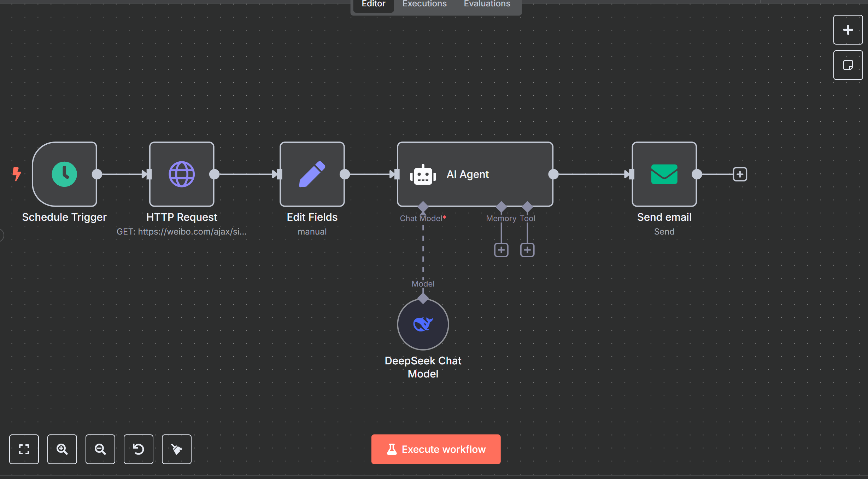This screenshot has height=479, width=868.
Task: Click the Schedule Trigger output connector
Action: point(97,174)
